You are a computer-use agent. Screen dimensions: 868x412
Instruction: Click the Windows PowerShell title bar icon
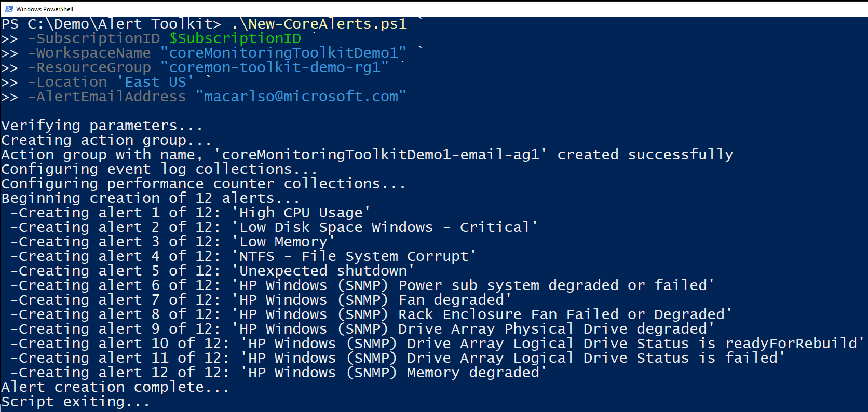coord(9,9)
